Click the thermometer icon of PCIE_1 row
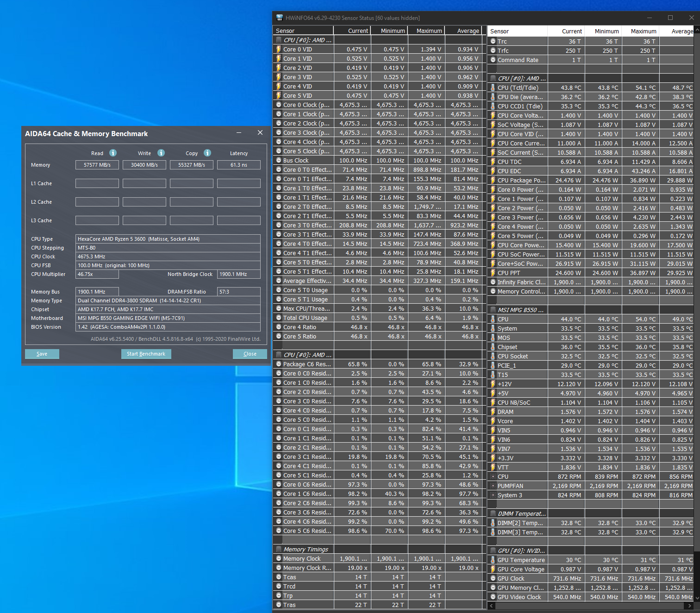The image size is (700, 613). pos(493,365)
